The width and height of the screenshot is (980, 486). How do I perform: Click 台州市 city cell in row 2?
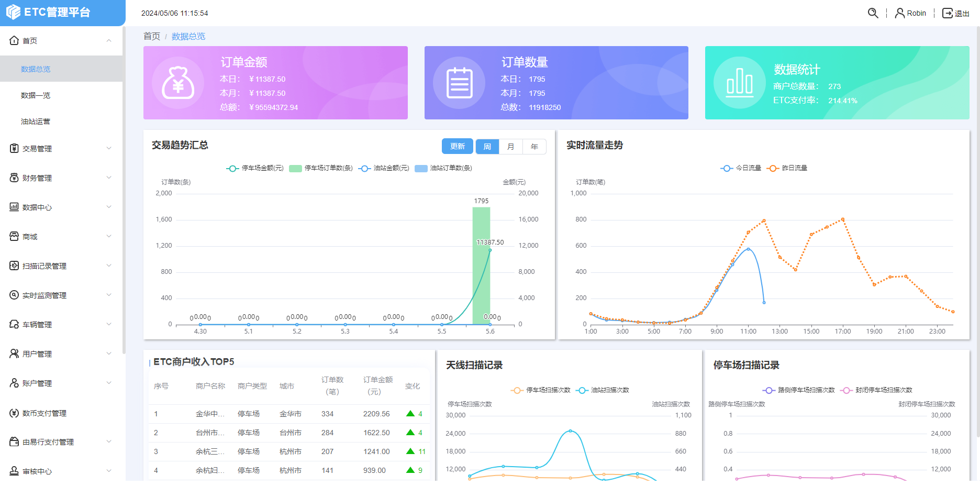[291, 433]
